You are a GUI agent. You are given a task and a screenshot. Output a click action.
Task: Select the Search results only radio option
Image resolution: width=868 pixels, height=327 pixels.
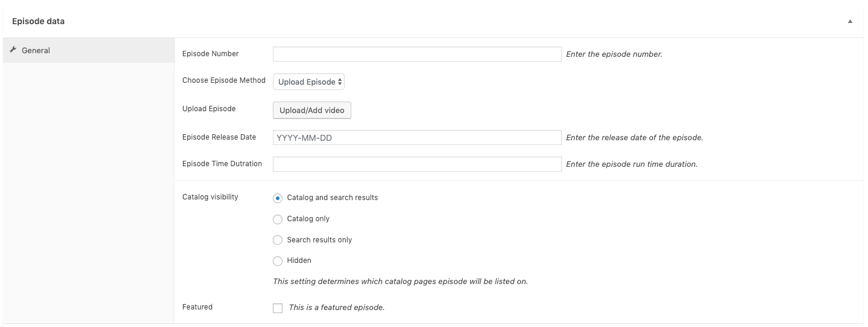coord(278,240)
